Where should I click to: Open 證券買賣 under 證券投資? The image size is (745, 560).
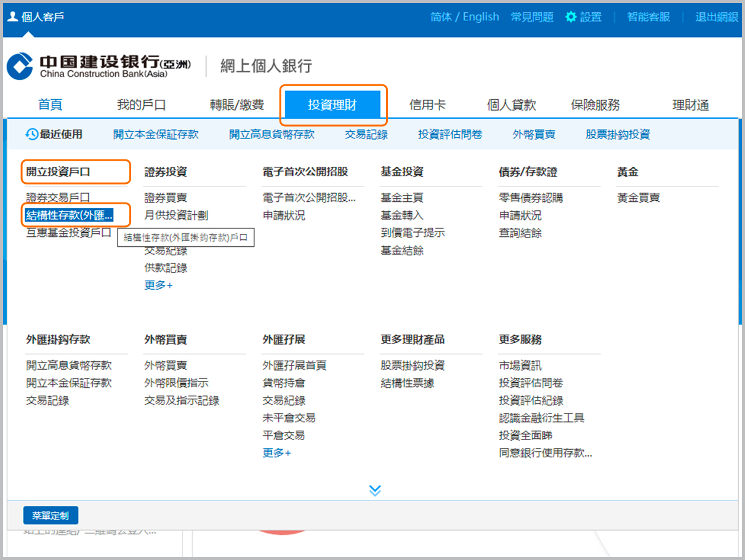tap(166, 198)
